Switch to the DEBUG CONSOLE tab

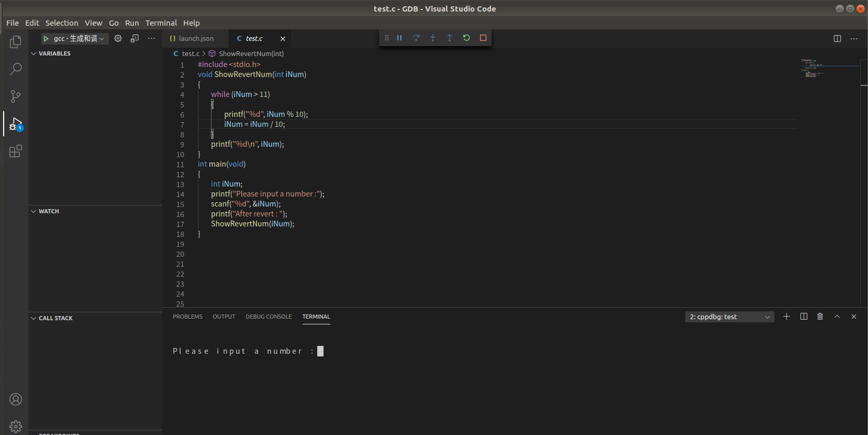tap(269, 317)
